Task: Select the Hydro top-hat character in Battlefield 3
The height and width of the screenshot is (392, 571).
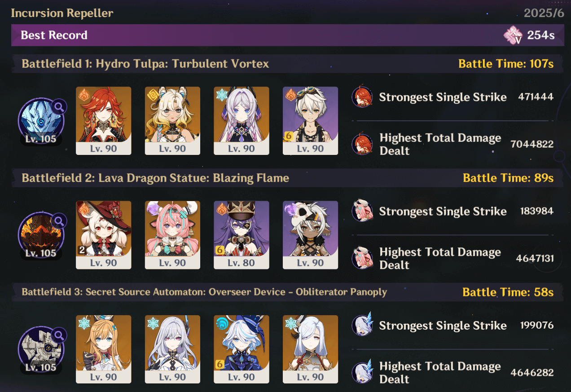Action: click(242, 349)
